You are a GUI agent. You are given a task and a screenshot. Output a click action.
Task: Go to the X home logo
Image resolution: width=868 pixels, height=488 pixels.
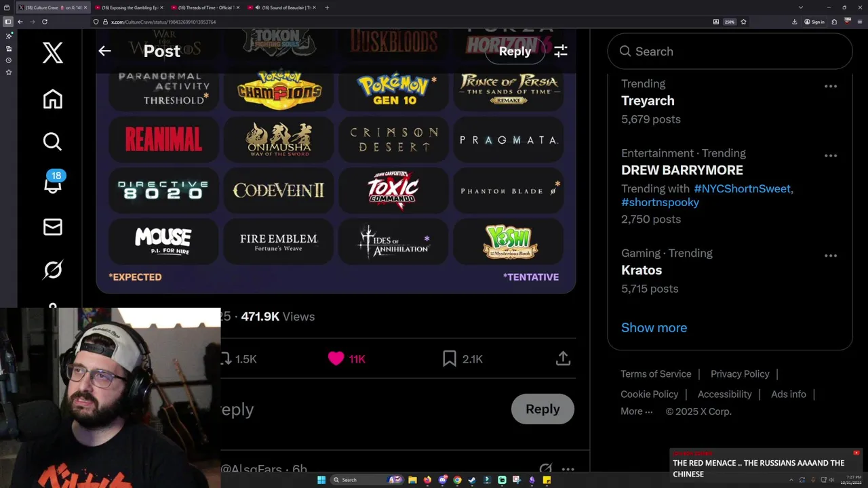(53, 52)
